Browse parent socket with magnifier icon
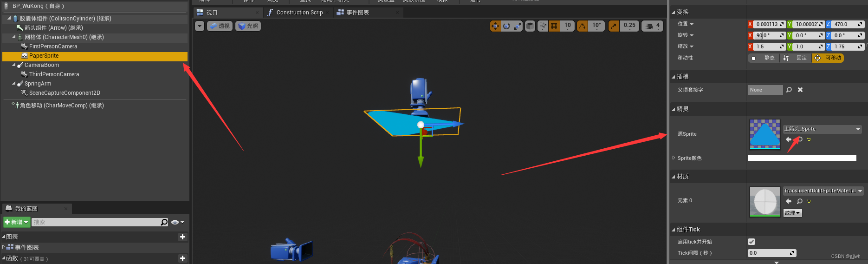The image size is (868, 264). coord(789,90)
